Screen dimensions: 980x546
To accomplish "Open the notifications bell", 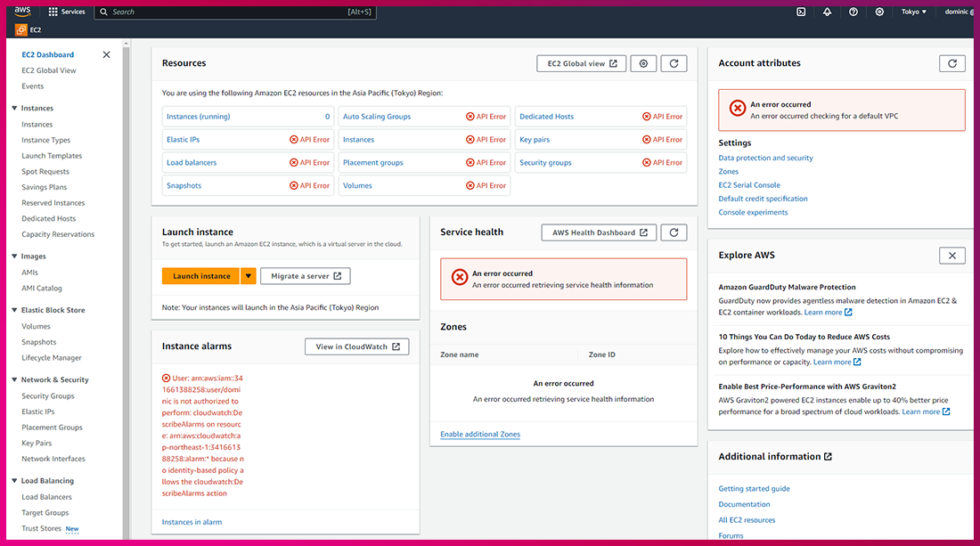I will pyautogui.click(x=827, y=12).
